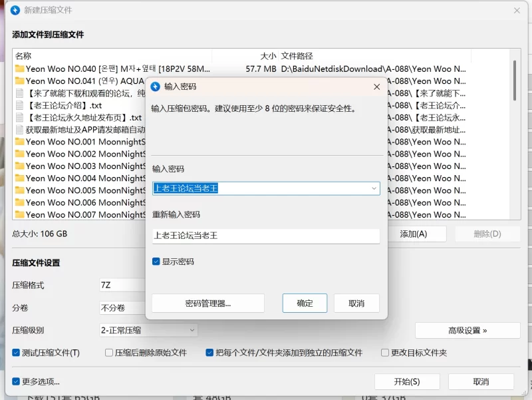This screenshot has height=400, width=532.
Task: Expand the password history dropdown arrow
Action: click(374, 188)
